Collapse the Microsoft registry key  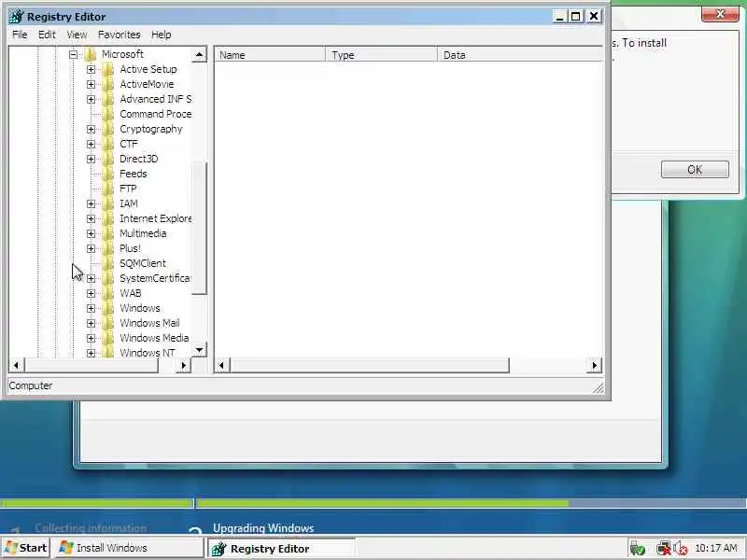click(x=74, y=54)
